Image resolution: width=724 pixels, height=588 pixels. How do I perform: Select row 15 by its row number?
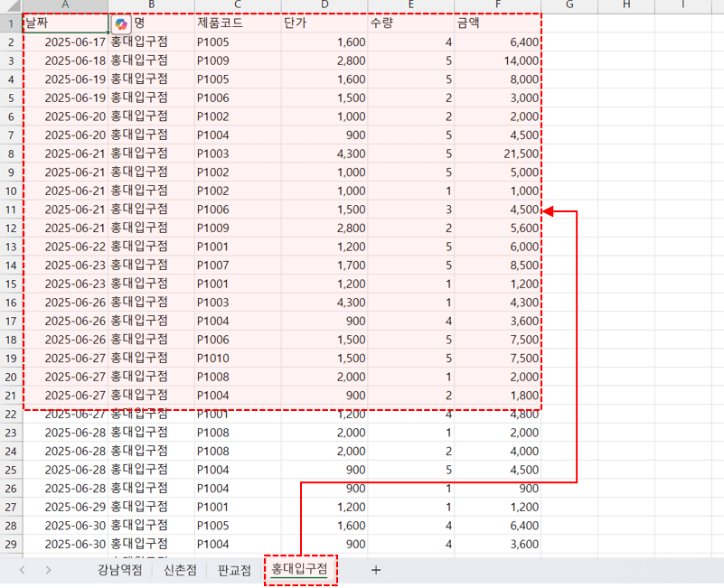click(10, 284)
